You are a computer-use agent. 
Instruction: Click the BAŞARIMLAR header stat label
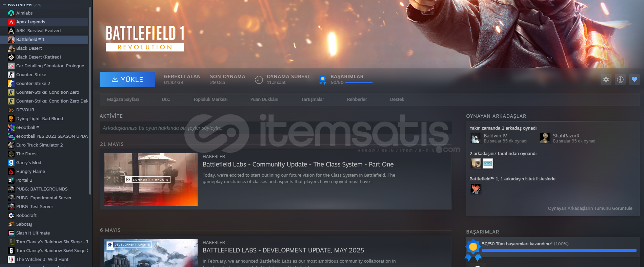tap(347, 76)
